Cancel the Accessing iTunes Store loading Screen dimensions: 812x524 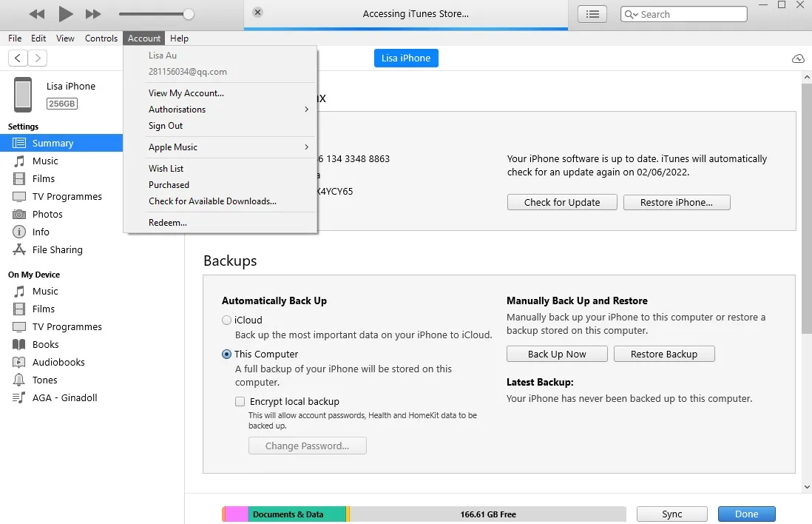(257, 12)
